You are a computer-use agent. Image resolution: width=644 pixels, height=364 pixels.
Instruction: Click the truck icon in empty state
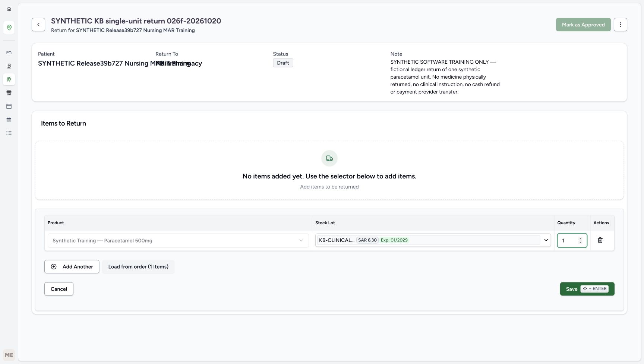coord(329,158)
